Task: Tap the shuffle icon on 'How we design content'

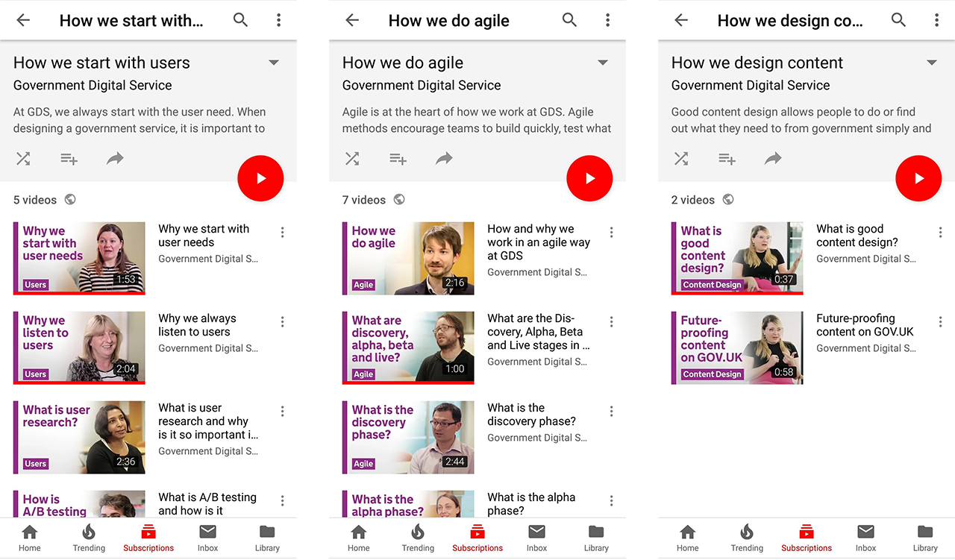Action: coord(681,158)
